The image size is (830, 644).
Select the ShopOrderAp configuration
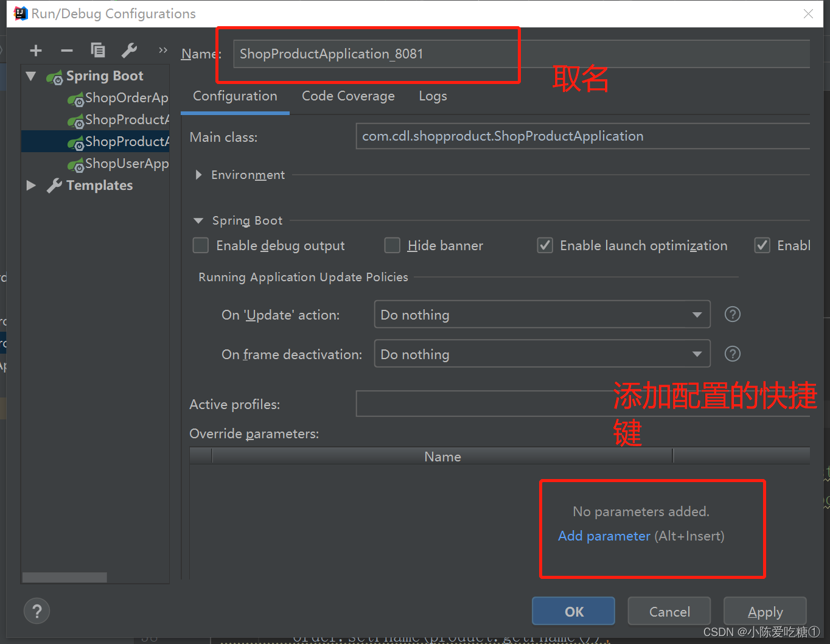click(x=118, y=98)
